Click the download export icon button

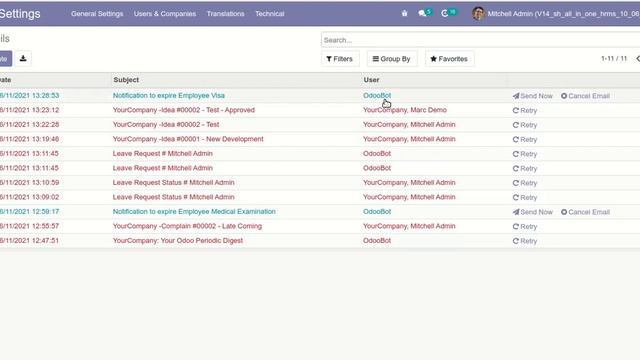23,58
